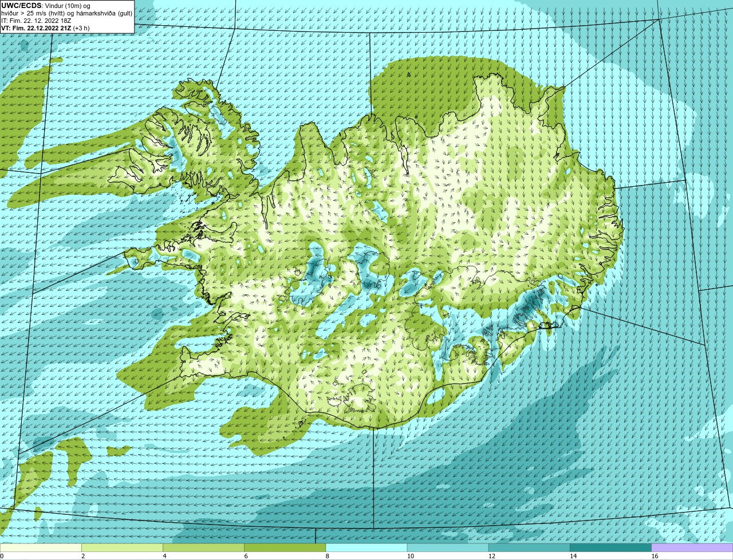
Task: Click the legend scale value "12"
Action: [x=491, y=556]
